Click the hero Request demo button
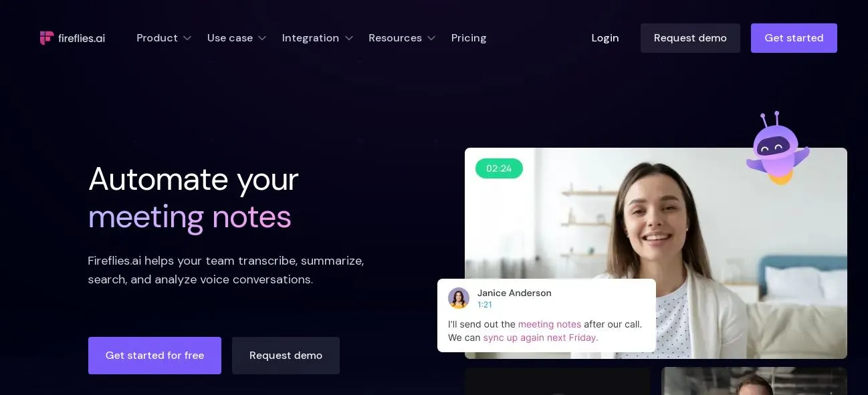The image size is (868, 395). [286, 356]
